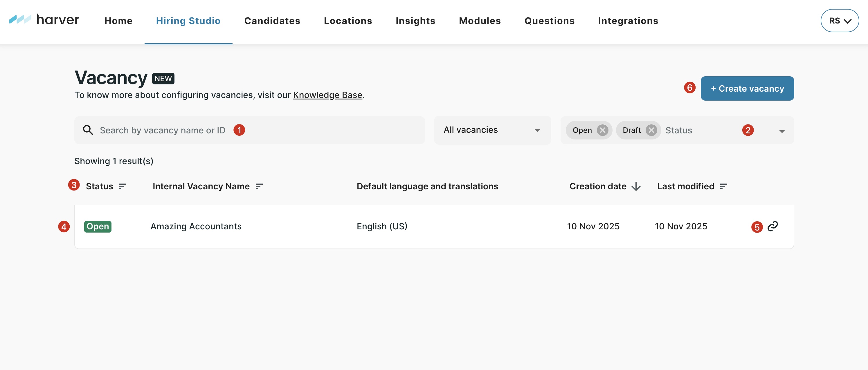Go to the Candidates tab
Screen dimensions: 868x370
click(272, 21)
